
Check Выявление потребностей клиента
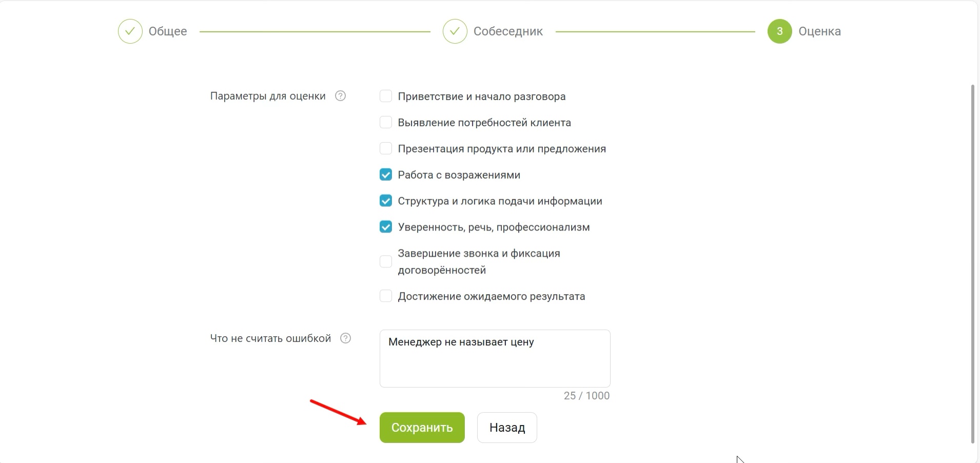[386, 123]
